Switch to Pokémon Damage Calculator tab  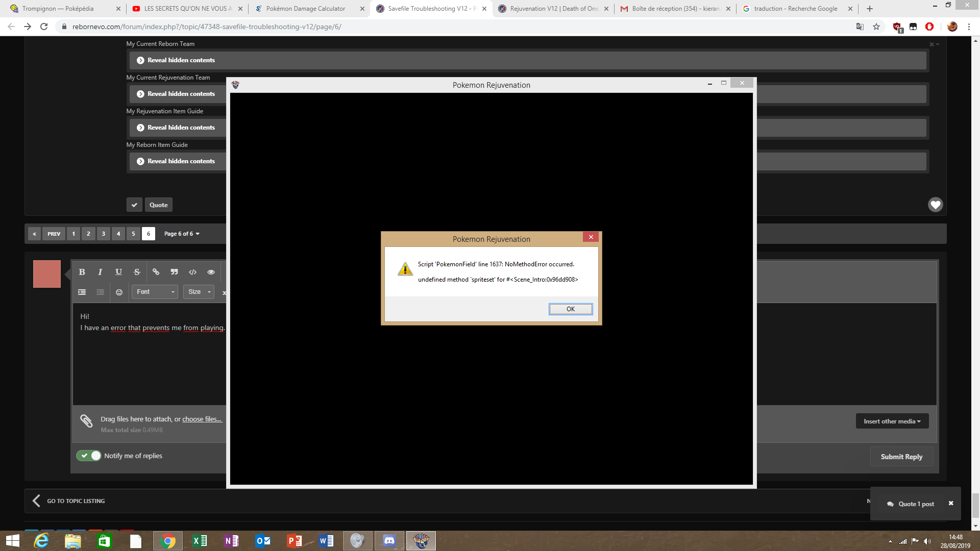[x=306, y=9]
